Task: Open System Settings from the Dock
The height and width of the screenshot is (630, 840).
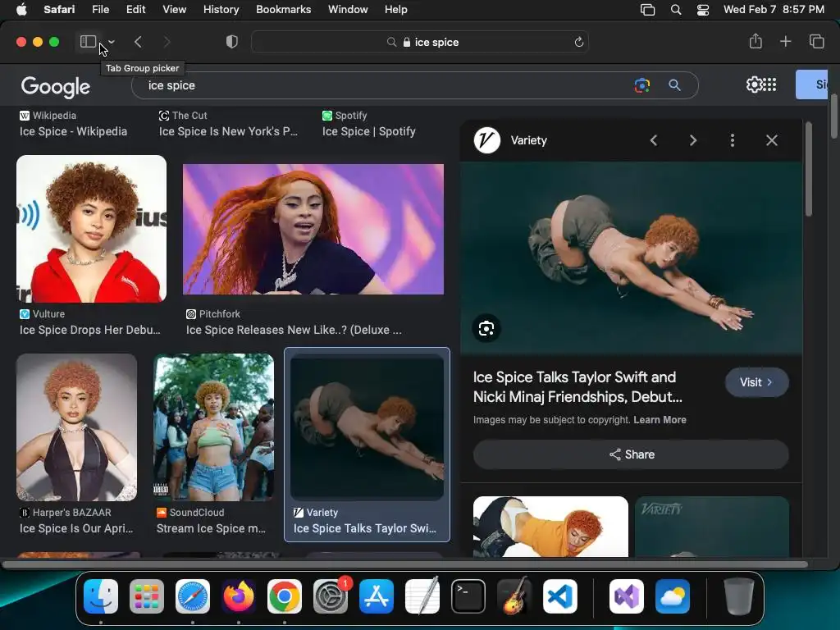Action: click(331, 596)
